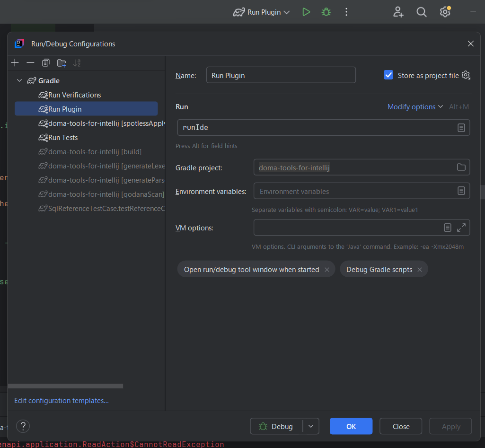The image size is (485, 448).
Task: Click the Debug bug icon in the main toolbar
Action: 326,12
